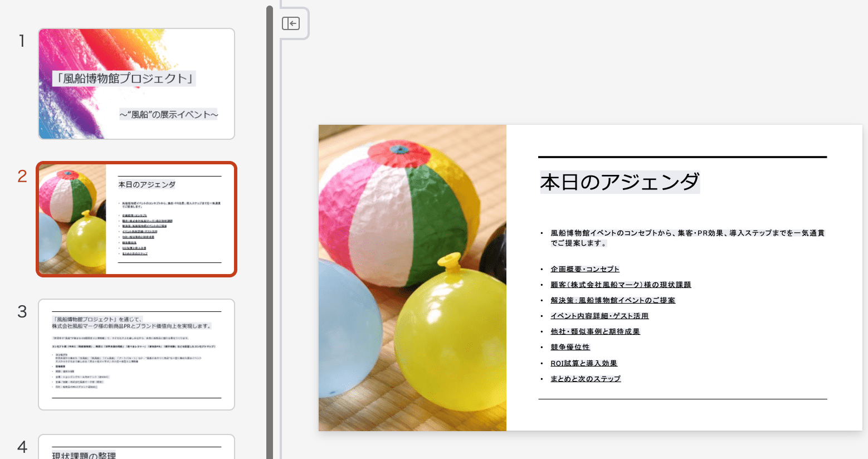Collapse the slide thumbnail panel
The image size is (868, 459).
point(291,23)
